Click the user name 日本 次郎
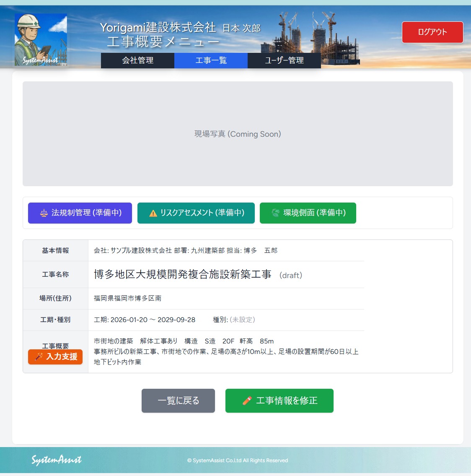 point(241,28)
